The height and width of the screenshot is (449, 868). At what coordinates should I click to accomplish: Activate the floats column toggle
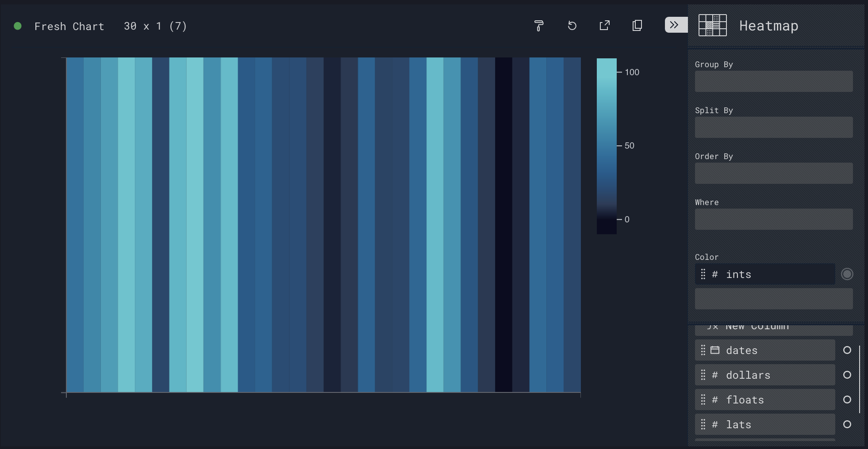pos(847,400)
